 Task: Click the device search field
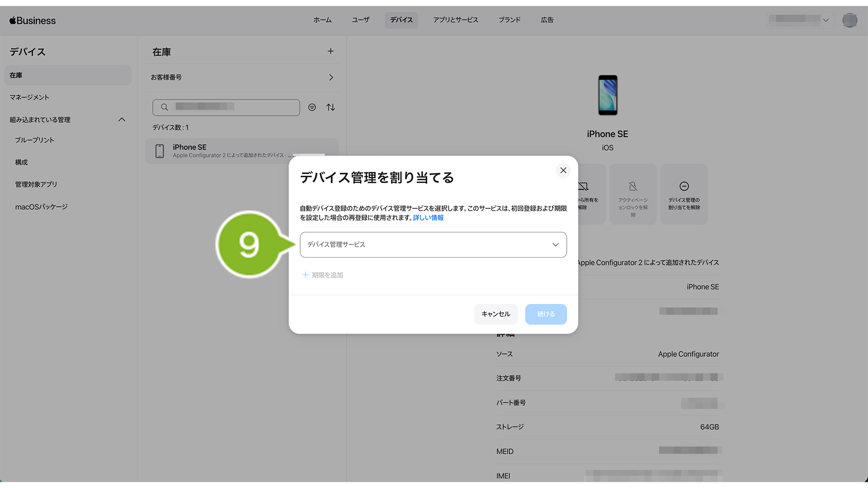click(226, 107)
